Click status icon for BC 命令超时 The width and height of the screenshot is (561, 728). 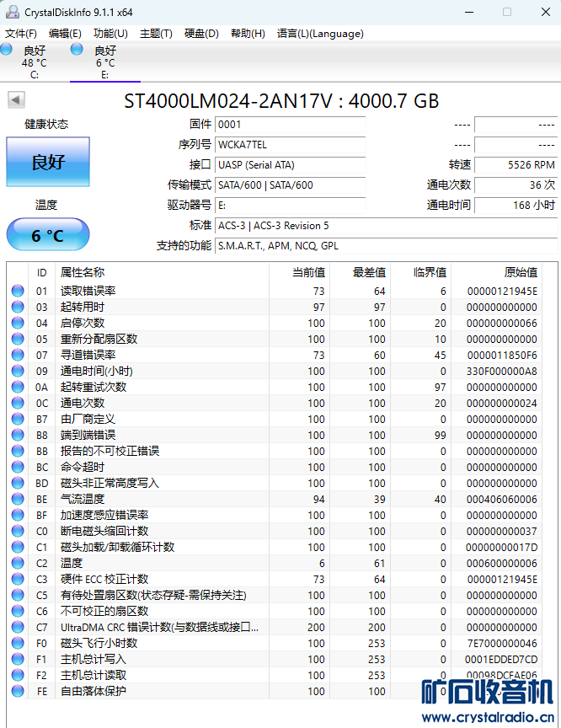pos(18,467)
